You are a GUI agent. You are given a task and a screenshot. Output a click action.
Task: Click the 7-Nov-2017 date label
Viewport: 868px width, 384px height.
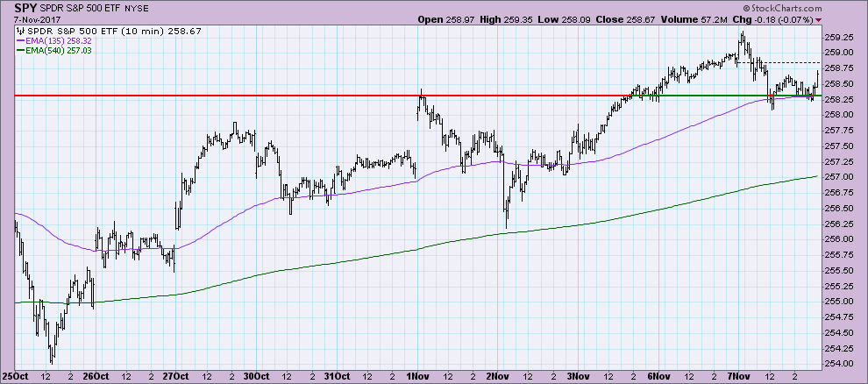(36, 20)
